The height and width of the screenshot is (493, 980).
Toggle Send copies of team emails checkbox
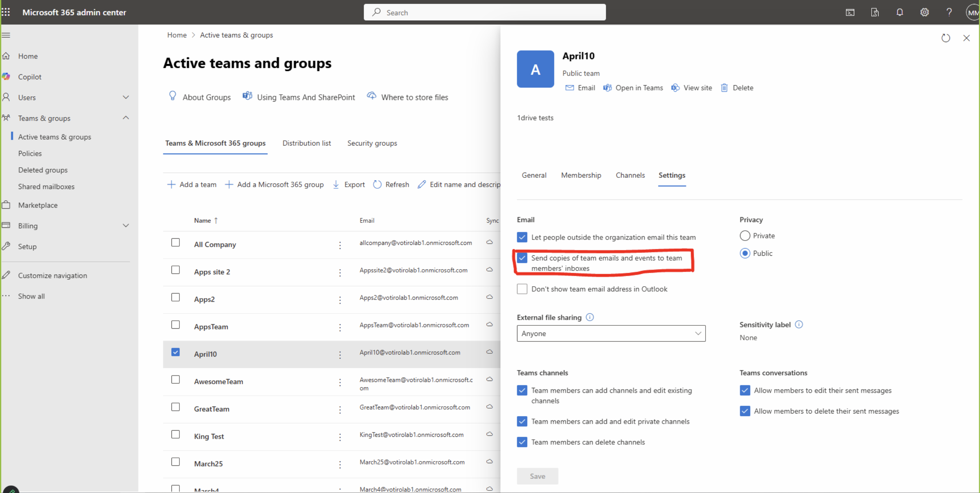click(x=522, y=258)
